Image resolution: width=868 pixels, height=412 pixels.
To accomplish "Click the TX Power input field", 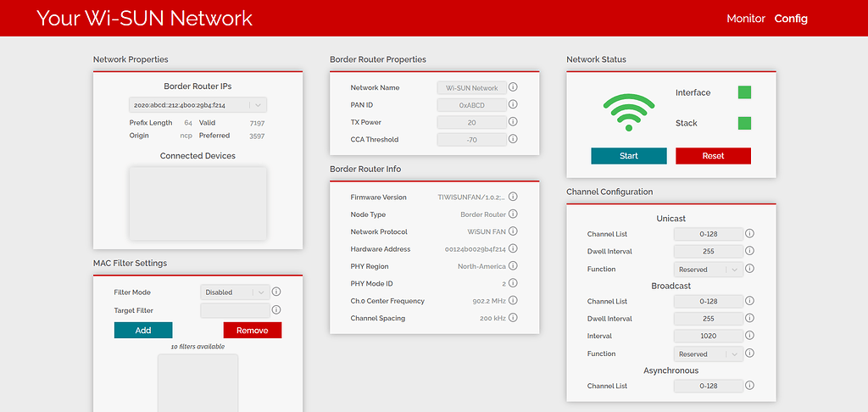I will (471, 122).
